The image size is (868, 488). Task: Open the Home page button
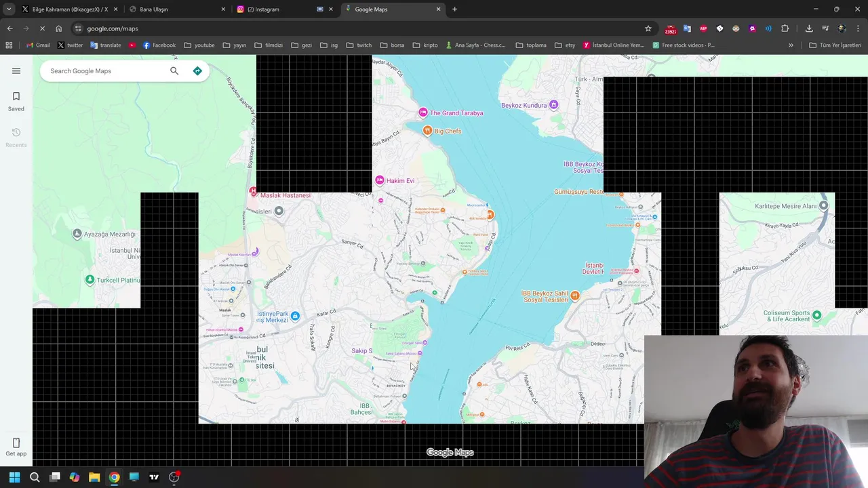[x=58, y=28]
